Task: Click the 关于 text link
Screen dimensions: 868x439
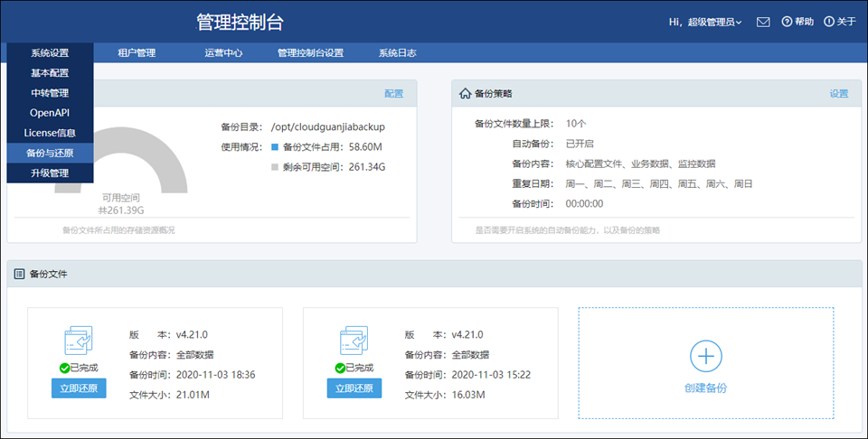Action: click(x=846, y=22)
